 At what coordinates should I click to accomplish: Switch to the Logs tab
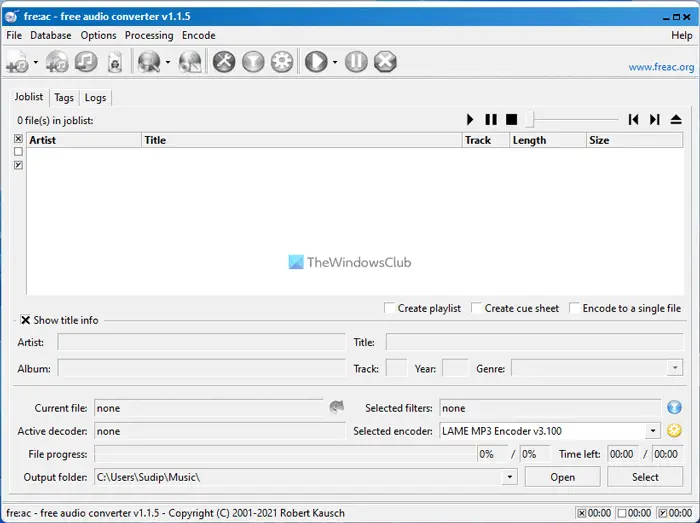pyautogui.click(x=96, y=98)
